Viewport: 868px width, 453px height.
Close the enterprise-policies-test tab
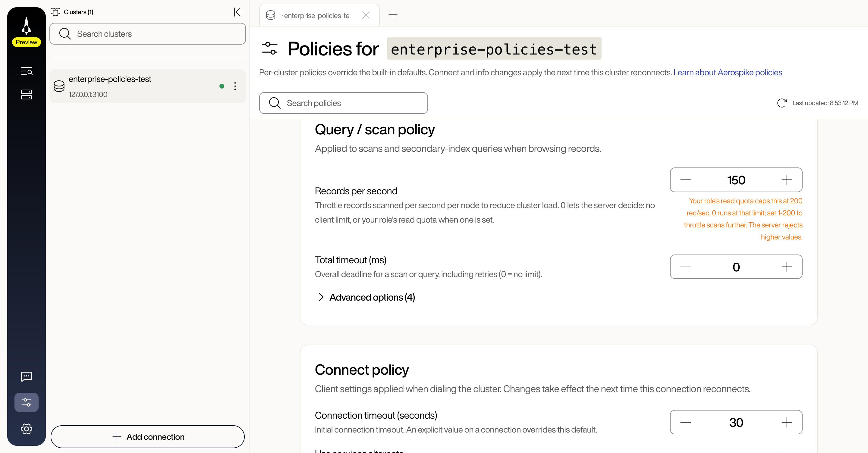366,15
